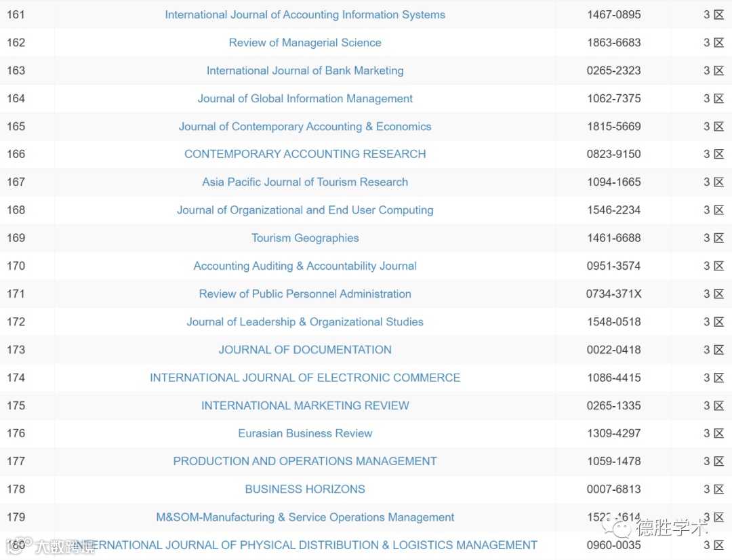Viewport: 732px width, 560px height.
Task: Click CONTEMPORARY ACCOUNTING RESEARCH link
Action: pyautogui.click(x=305, y=154)
